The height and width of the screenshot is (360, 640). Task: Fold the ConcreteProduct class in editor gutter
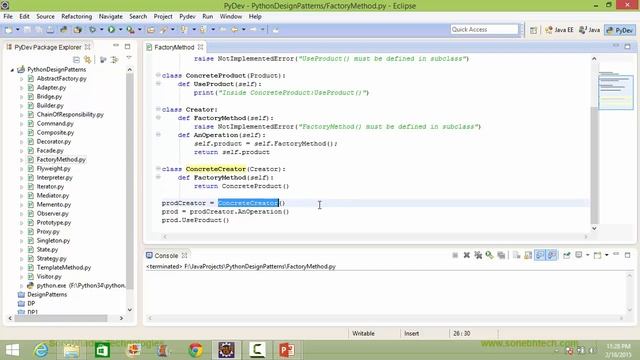158,75
